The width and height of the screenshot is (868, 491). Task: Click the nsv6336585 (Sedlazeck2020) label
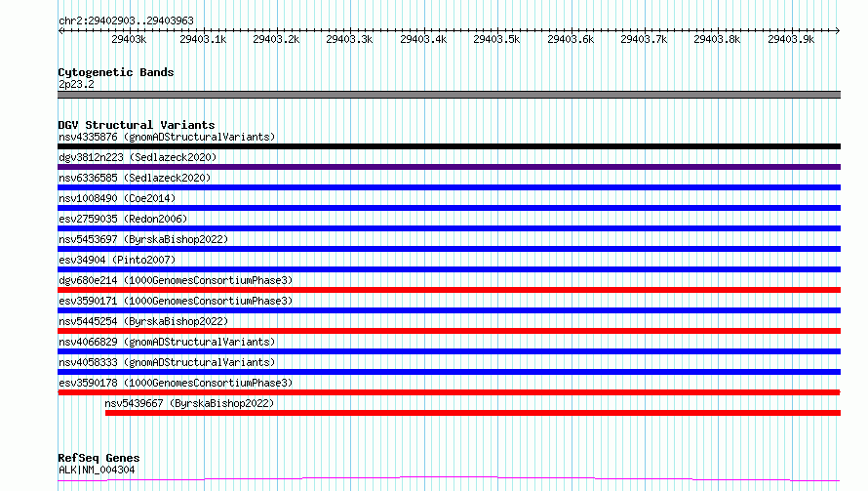(x=135, y=178)
